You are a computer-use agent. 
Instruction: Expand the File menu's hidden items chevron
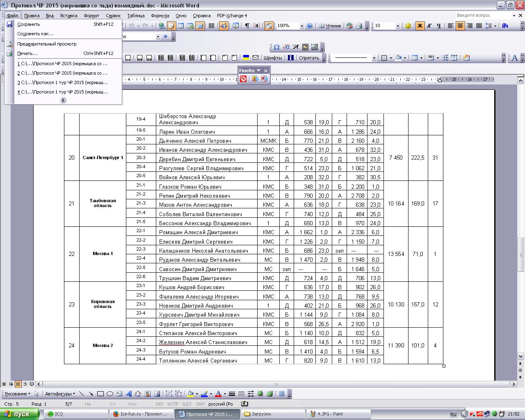63,100
